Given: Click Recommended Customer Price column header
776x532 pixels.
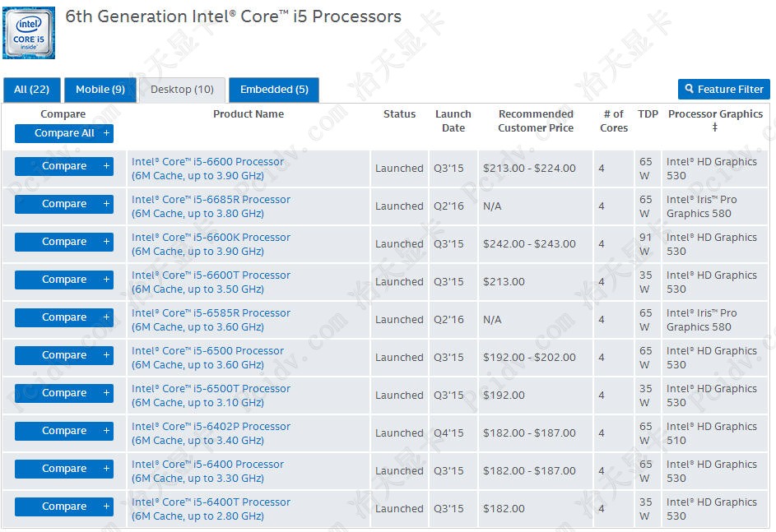Looking at the screenshot, I should pyautogui.click(x=536, y=121).
